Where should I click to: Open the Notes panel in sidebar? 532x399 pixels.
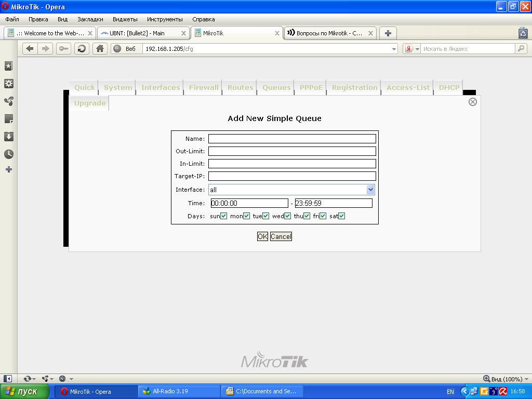(9, 119)
